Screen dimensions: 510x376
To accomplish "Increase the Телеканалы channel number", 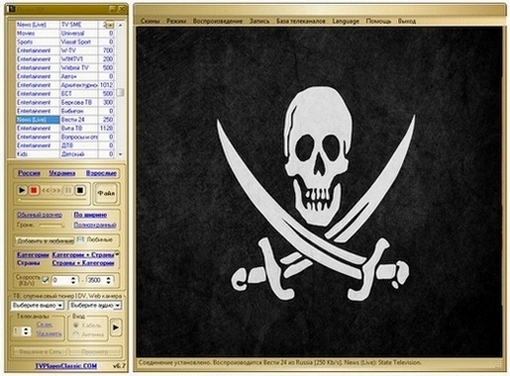I will (x=26, y=329).
